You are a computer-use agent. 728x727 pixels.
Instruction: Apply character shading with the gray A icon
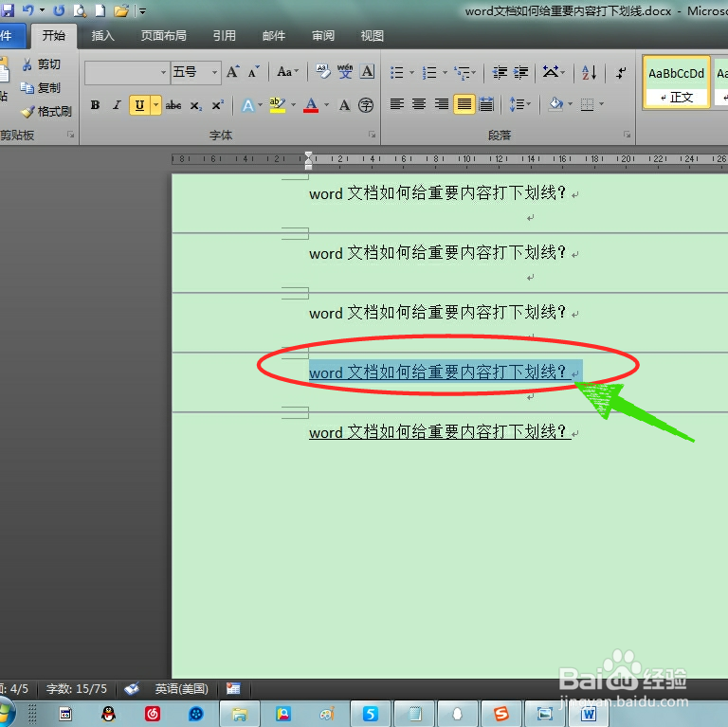344,105
